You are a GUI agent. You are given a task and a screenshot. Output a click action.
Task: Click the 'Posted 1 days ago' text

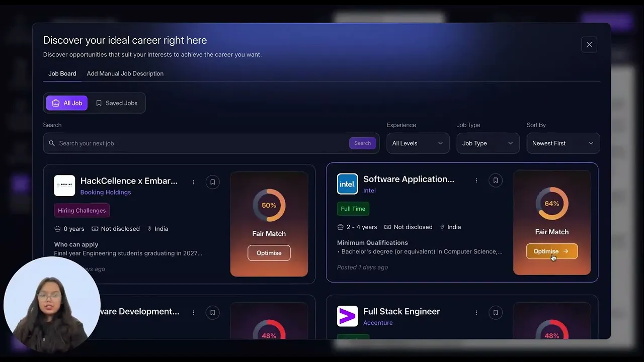(362, 267)
